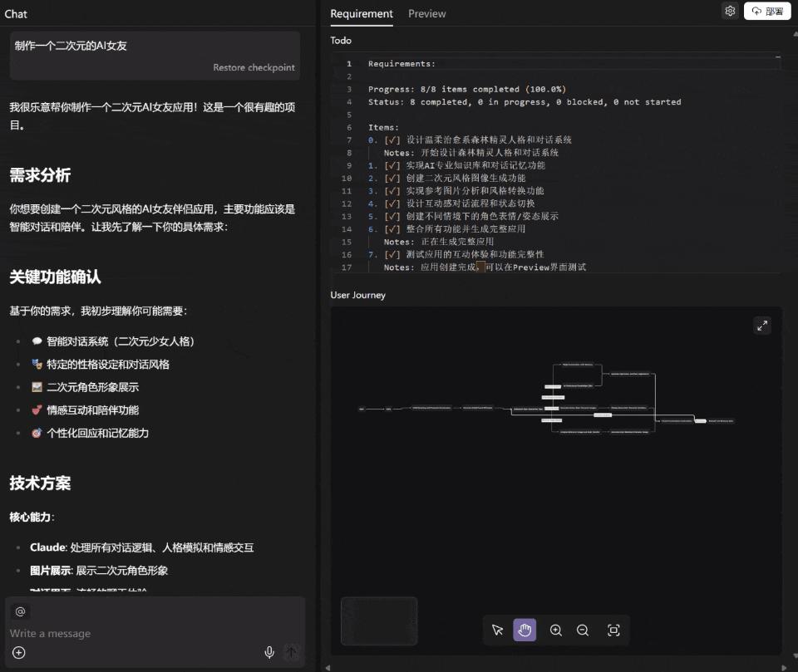
Task: Zoom out of the User Journey diagram
Action: (x=583, y=630)
